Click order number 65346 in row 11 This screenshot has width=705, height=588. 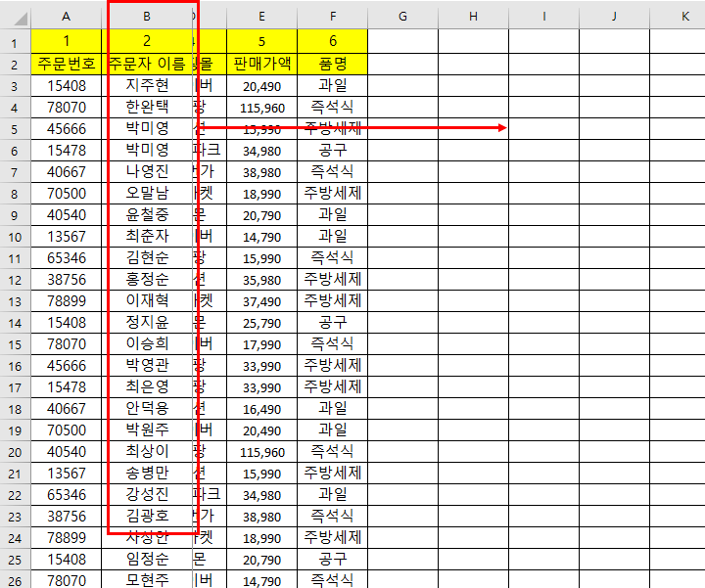click(x=67, y=258)
